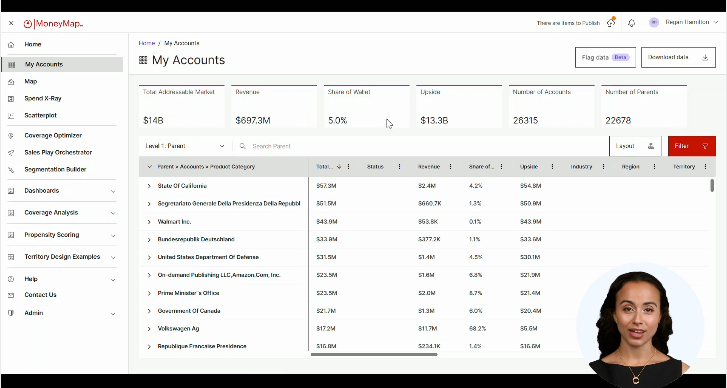Viewport: 727px width, 388px height.
Task: Open the Layout button
Action: pyautogui.click(x=636, y=146)
